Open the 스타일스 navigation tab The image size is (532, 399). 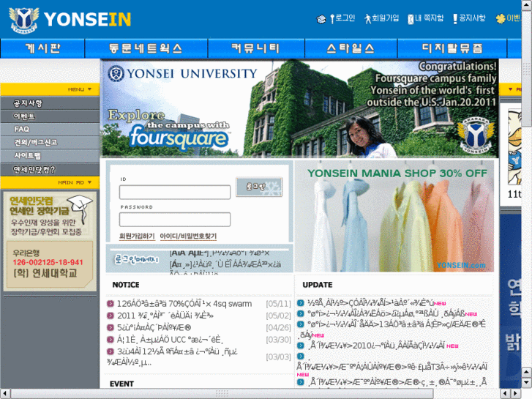click(351, 48)
